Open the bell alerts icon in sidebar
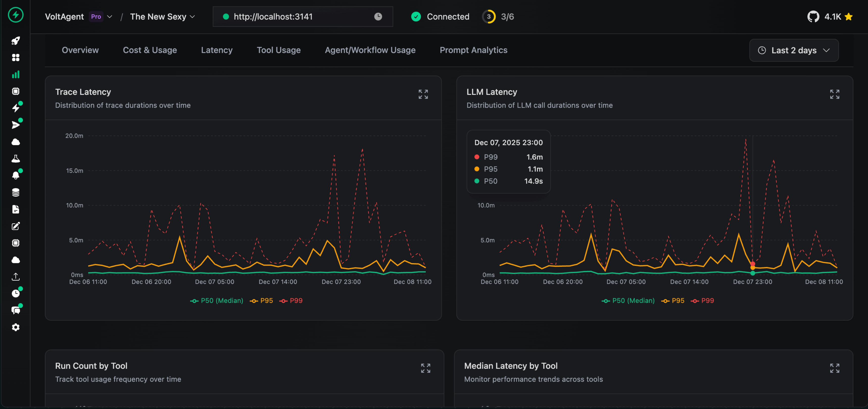Viewport: 868px width, 409px height. [x=15, y=175]
